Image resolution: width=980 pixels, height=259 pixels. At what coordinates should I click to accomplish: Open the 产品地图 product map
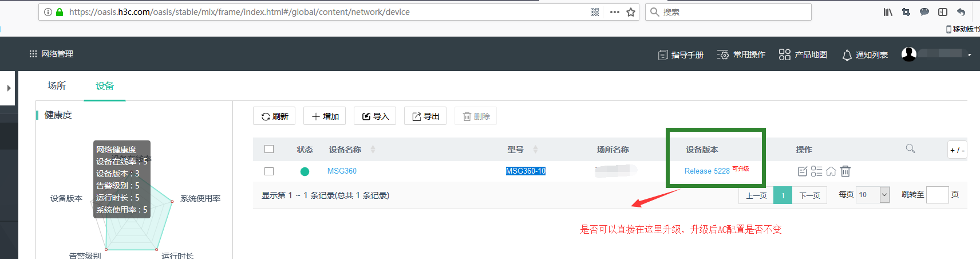(x=803, y=54)
